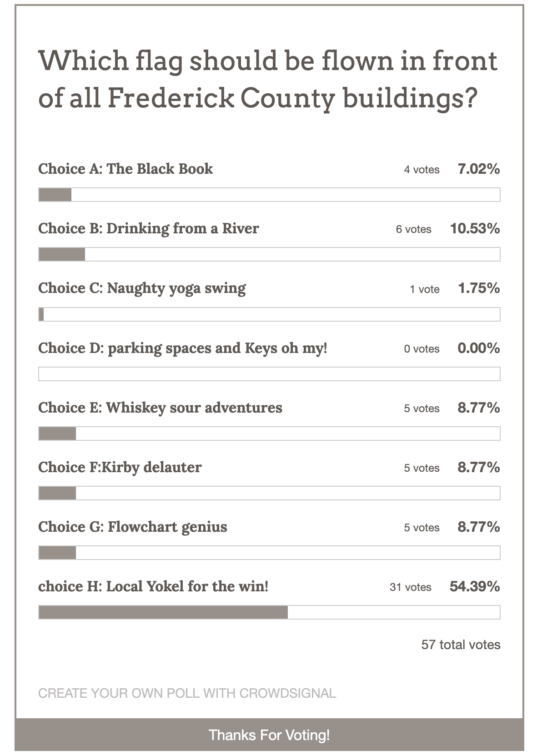Click Choice C: Naughty yoga swing text
The width and height of the screenshot is (537, 756).
pyautogui.click(x=142, y=288)
